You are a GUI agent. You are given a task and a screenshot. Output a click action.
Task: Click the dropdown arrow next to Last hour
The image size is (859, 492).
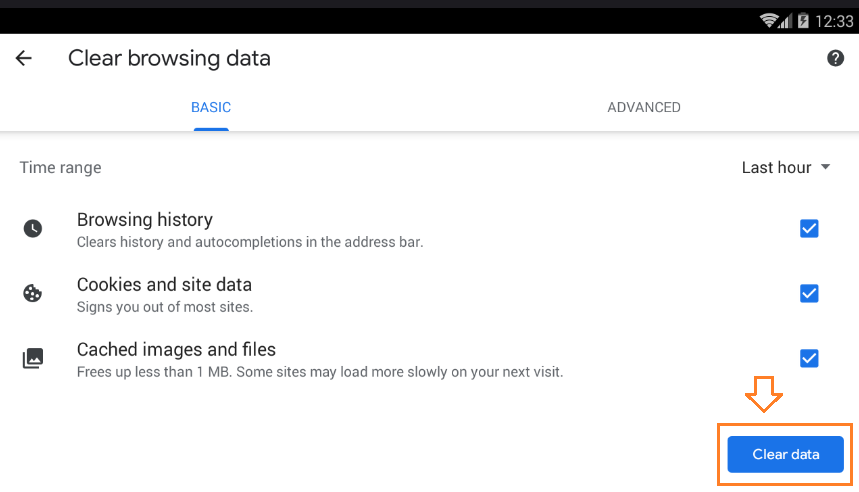[x=826, y=167]
